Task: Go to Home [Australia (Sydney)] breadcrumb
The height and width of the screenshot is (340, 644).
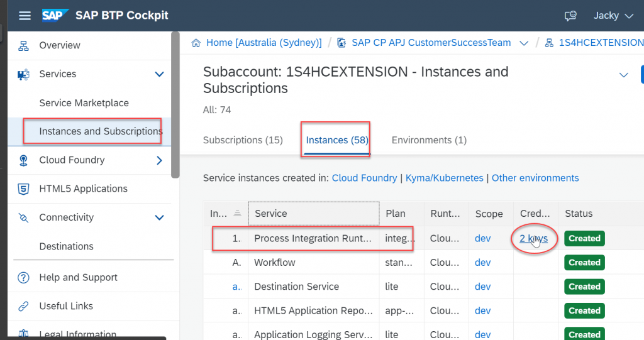Action: point(264,43)
